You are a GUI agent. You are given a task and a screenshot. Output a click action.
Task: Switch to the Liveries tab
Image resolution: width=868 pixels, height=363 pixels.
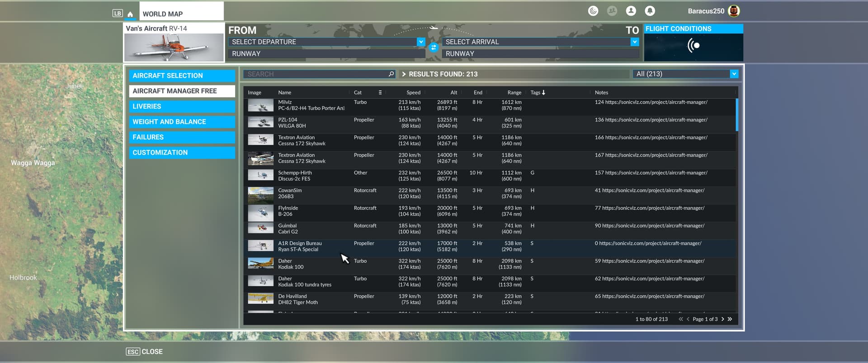tap(182, 107)
